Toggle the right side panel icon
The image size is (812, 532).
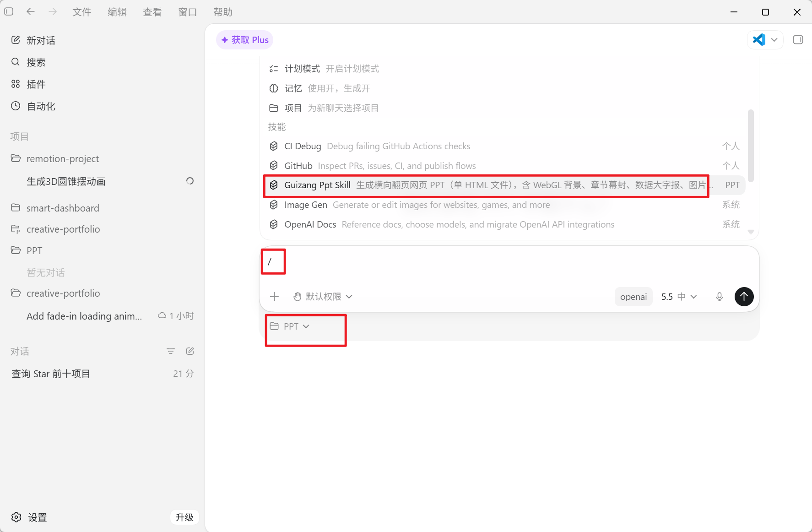(x=798, y=40)
